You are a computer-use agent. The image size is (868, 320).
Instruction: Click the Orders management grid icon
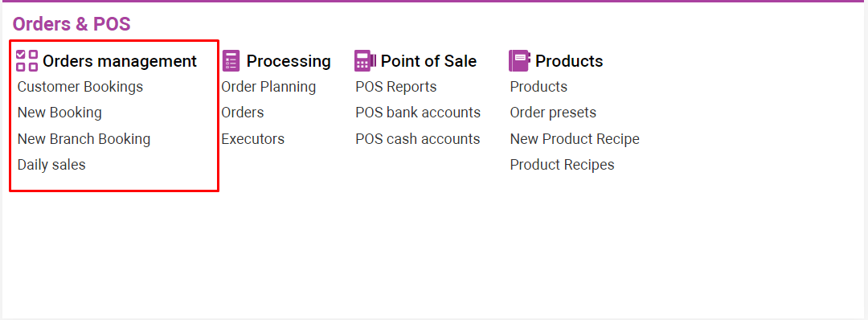(27, 61)
